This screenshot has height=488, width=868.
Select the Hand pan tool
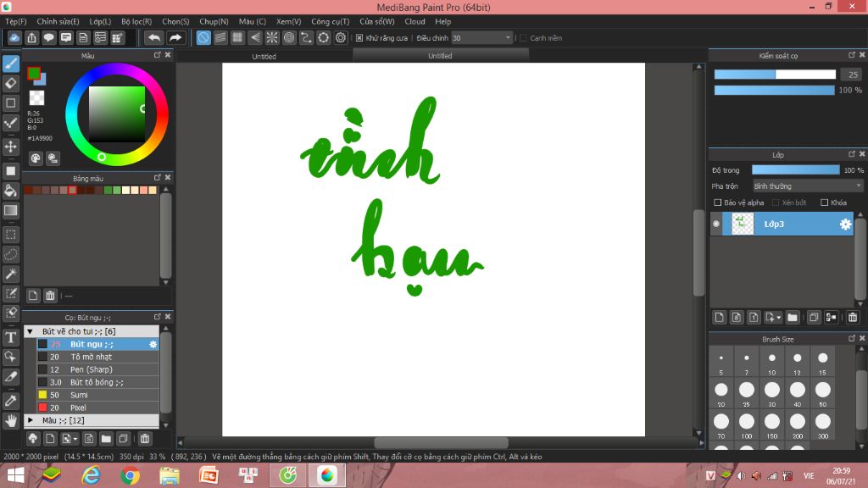(10, 421)
